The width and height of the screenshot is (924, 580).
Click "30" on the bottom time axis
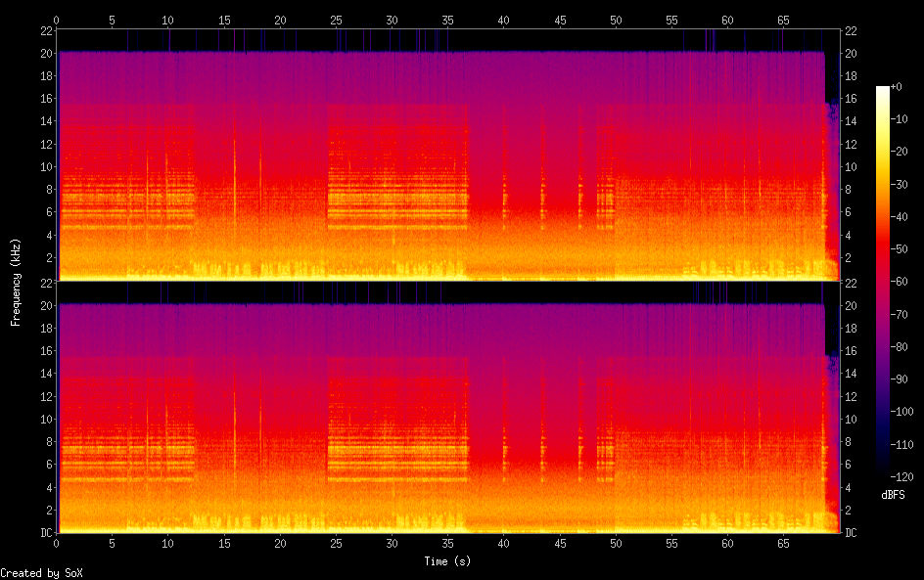point(392,544)
